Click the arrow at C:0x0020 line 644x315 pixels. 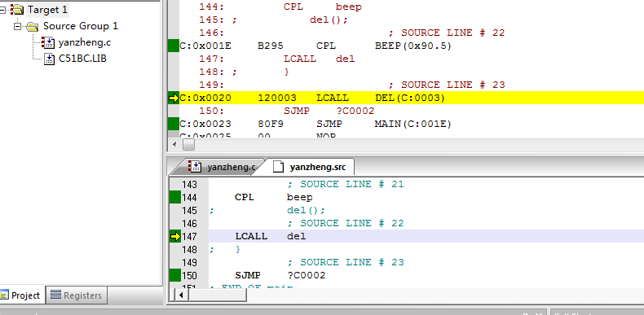174,98
